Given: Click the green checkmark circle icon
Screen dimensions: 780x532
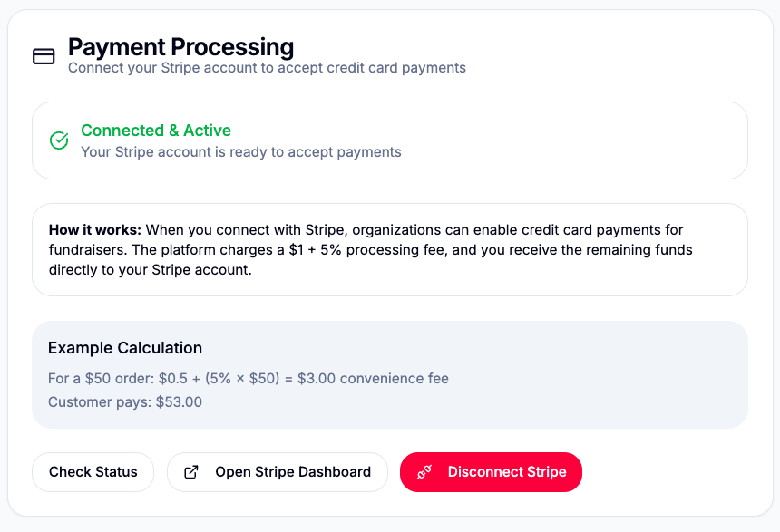Looking at the screenshot, I should tap(59, 140).
